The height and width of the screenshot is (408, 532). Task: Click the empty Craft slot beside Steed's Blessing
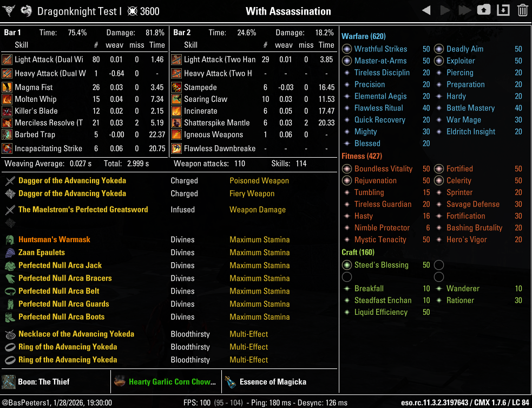pyautogui.click(x=439, y=265)
